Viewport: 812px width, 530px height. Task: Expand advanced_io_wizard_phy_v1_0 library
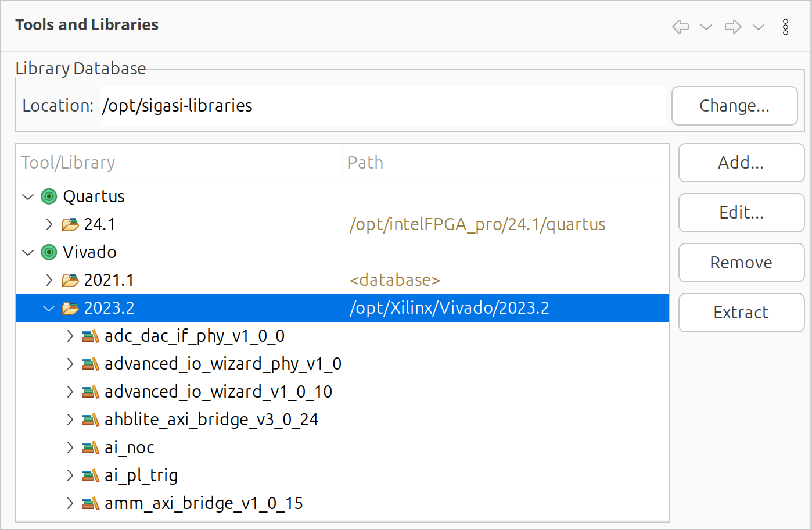70,364
